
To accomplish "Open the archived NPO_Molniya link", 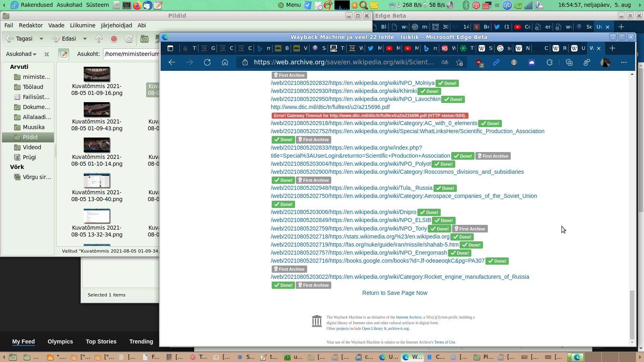I will point(353,83).
